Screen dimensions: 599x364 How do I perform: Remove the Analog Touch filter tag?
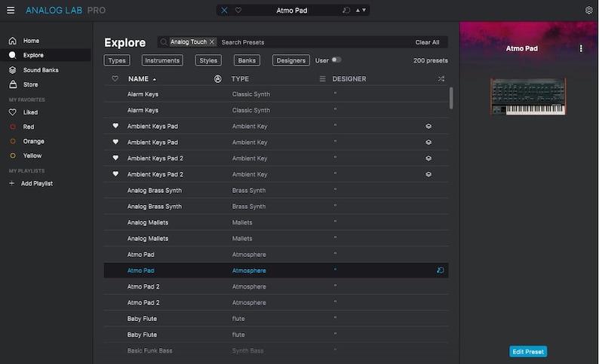pyautogui.click(x=212, y=42)
